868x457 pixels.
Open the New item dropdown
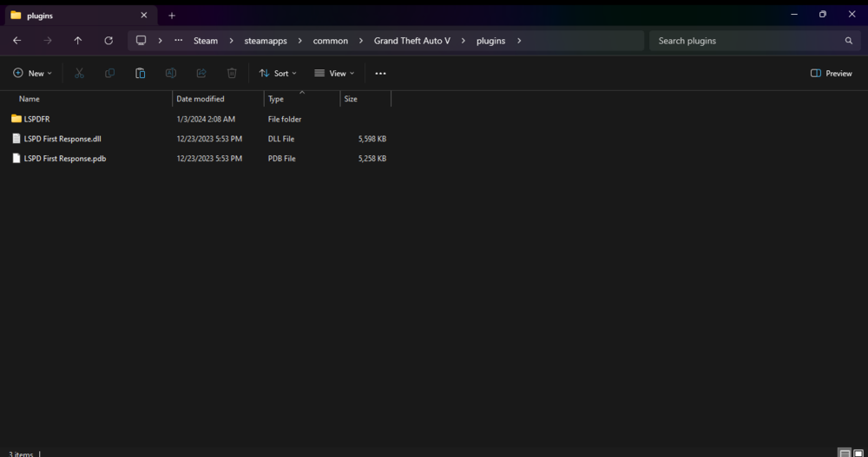(x=33, y=74)
